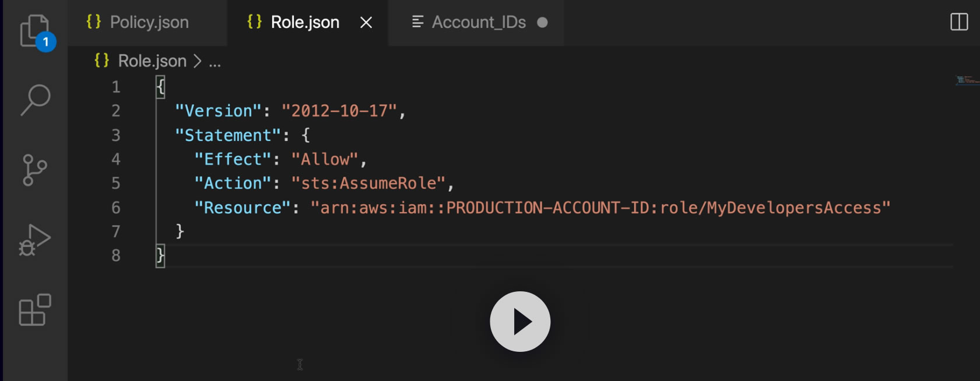Open the Role.json breadcrumb item
This screenshot has width=980, height=381.
tap(152, 61)
